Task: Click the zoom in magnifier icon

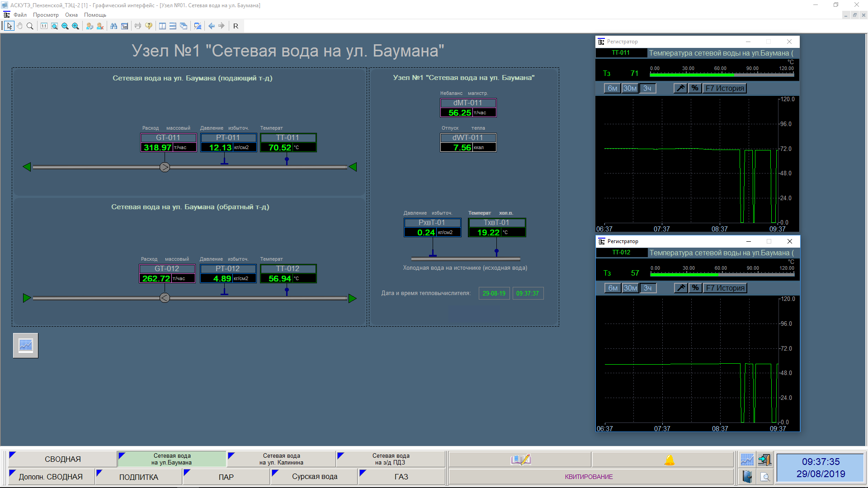Action: pos(75,26)
